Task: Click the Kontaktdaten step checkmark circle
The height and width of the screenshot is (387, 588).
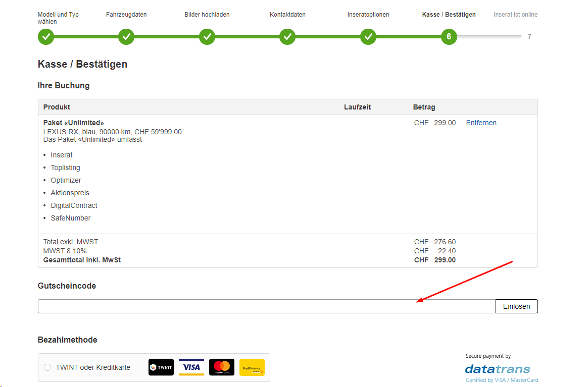Action: click(287, 37)
